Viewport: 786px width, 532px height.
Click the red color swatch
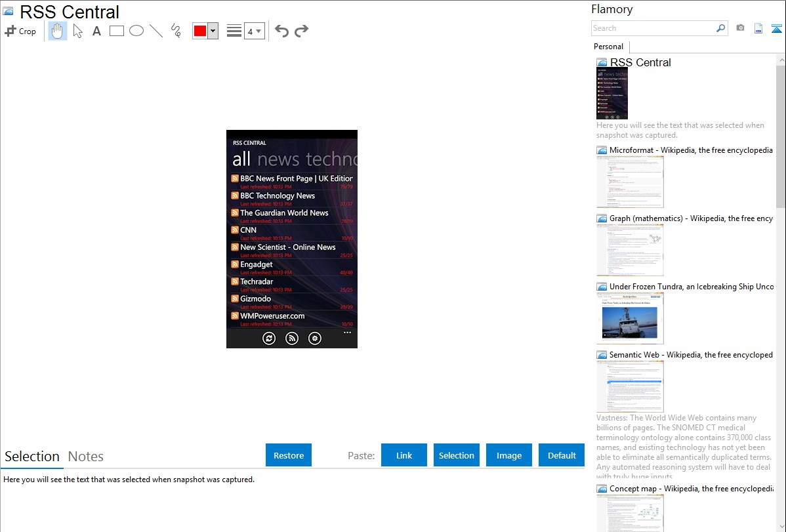point(200,31)
